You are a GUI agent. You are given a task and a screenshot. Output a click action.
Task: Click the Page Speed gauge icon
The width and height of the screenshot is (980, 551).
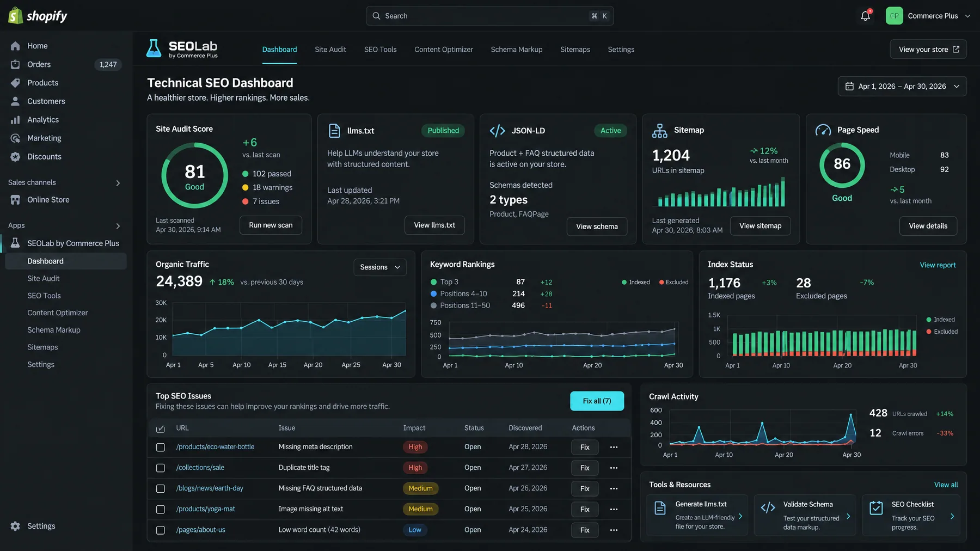point(823,130)
